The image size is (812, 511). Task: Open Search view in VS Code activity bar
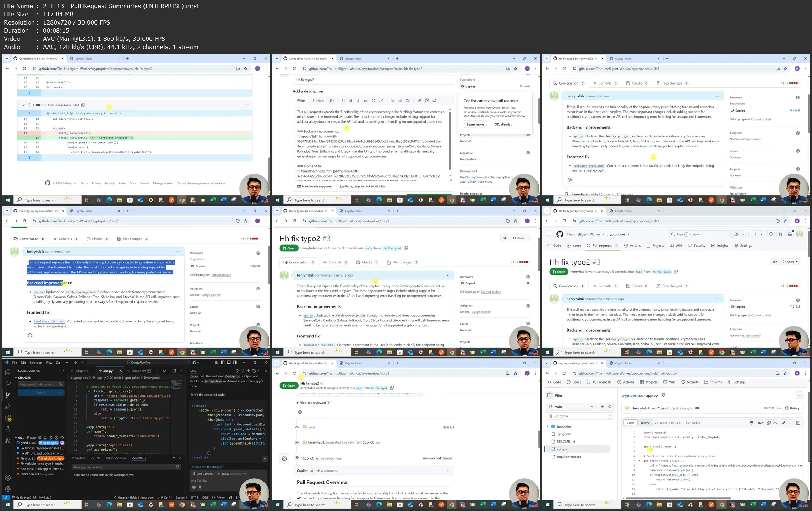click(8, 384)
